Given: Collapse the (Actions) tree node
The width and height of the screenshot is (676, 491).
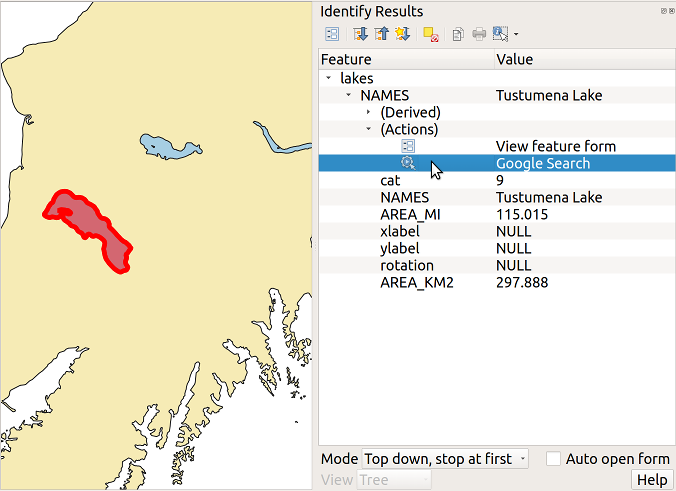Looking at the screenshot, I should point(368,129).
